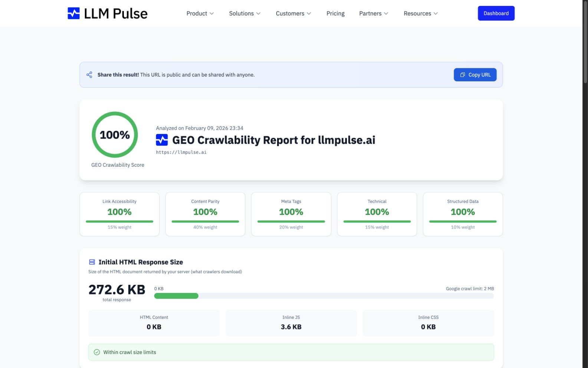The width and height of the screenshot is (588, 368).
Task: Expand the Product menu chevron
Action: click(x=212, y=13)
